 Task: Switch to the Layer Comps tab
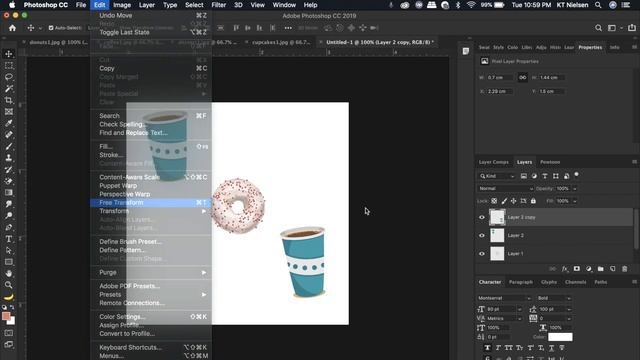(x=493, y=162)
